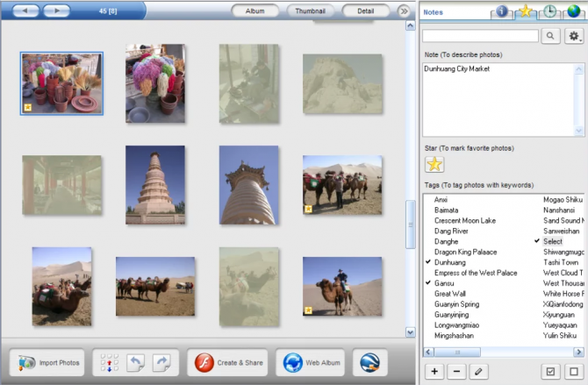Go to previous photo with back arrow
Image resolution: width=588 pixels, height=385 pixels.
25,11
